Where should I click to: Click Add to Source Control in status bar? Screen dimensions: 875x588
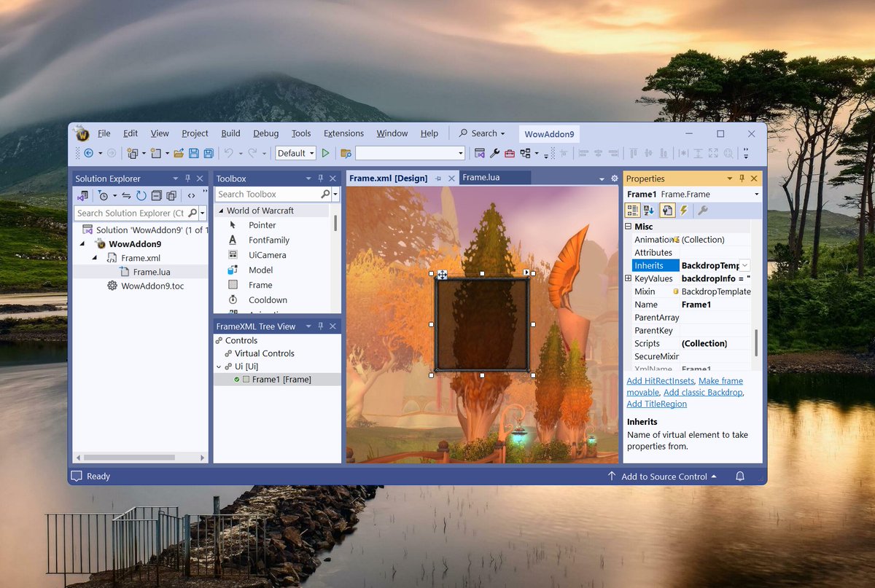(x=663, y=477)
